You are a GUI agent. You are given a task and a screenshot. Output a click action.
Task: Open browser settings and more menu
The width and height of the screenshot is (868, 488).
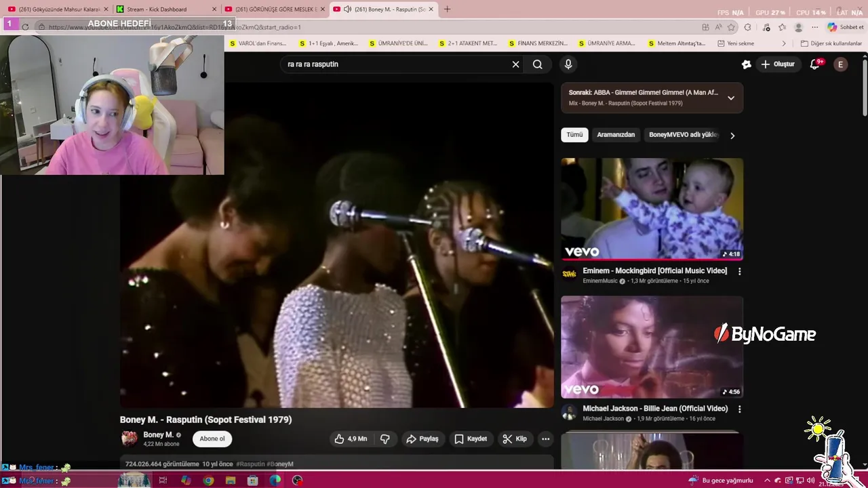(x=815, y=27)
